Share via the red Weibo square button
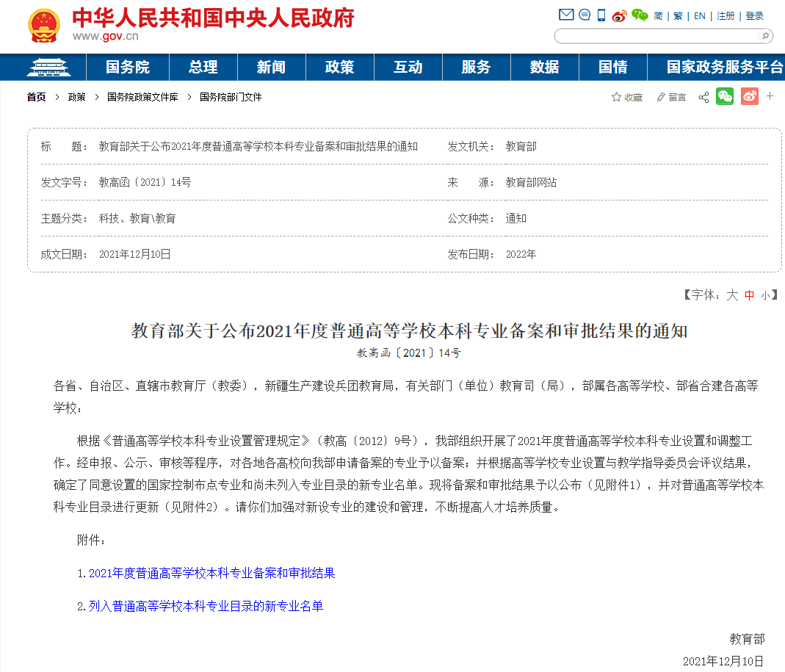This screenshot has width=785, height=672. (x=749, y=96)
